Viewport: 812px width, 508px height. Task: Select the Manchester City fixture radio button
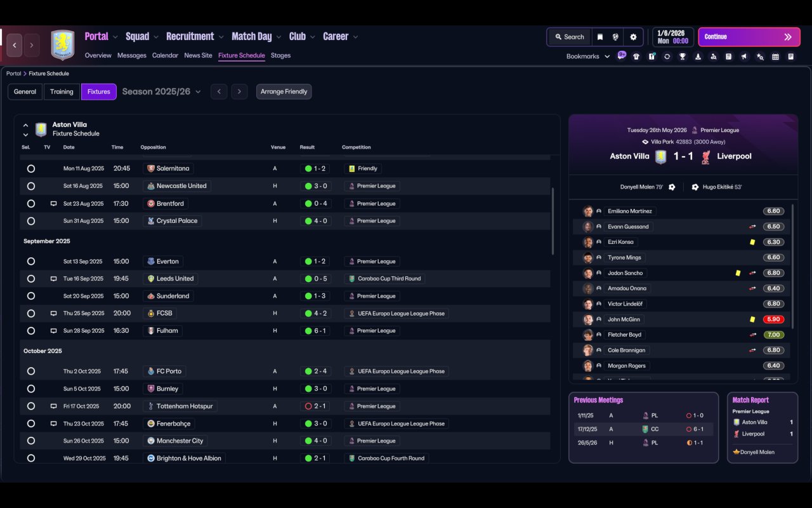[31, 441]
